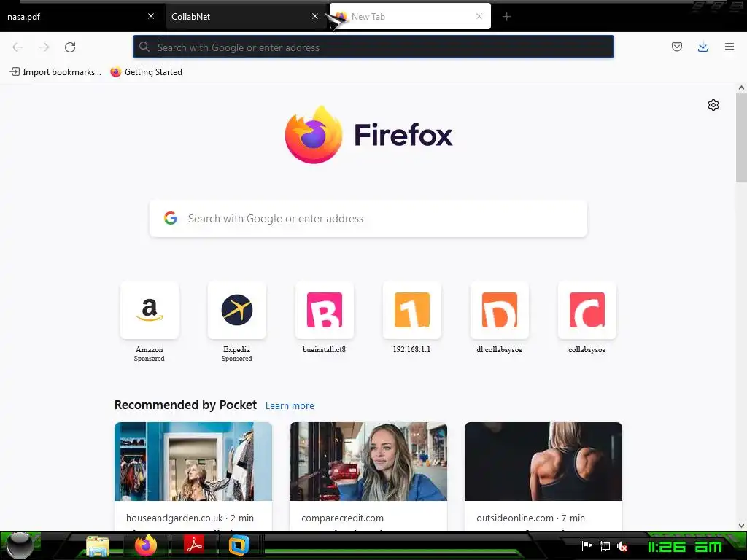747x560 pixels.
Task: Close the CollabNet tab
Action: coord(315,16)
